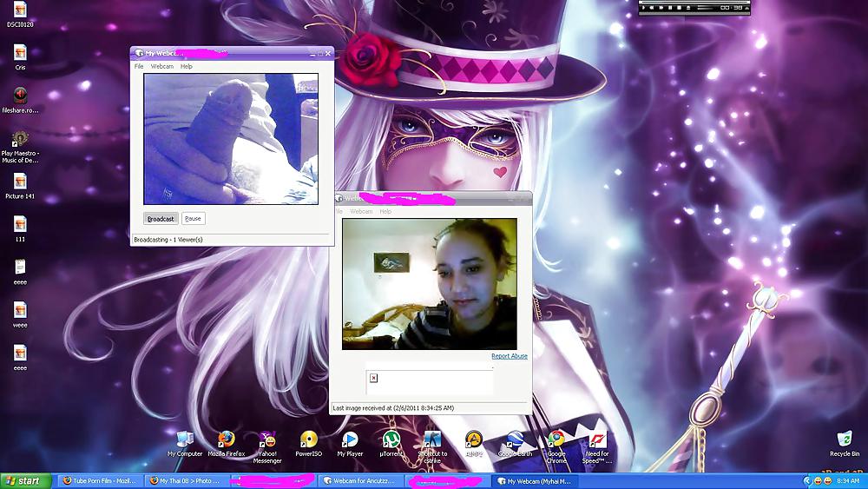Open Help menu in the viewer window
The height and width of the screenshot is (489, 868).
coord(385,212)
